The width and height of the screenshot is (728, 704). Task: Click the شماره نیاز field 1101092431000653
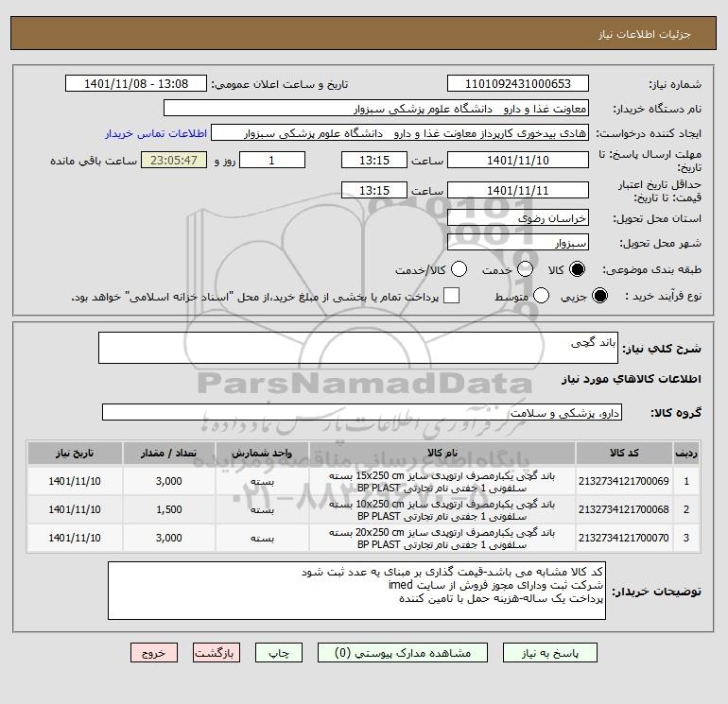518,83
